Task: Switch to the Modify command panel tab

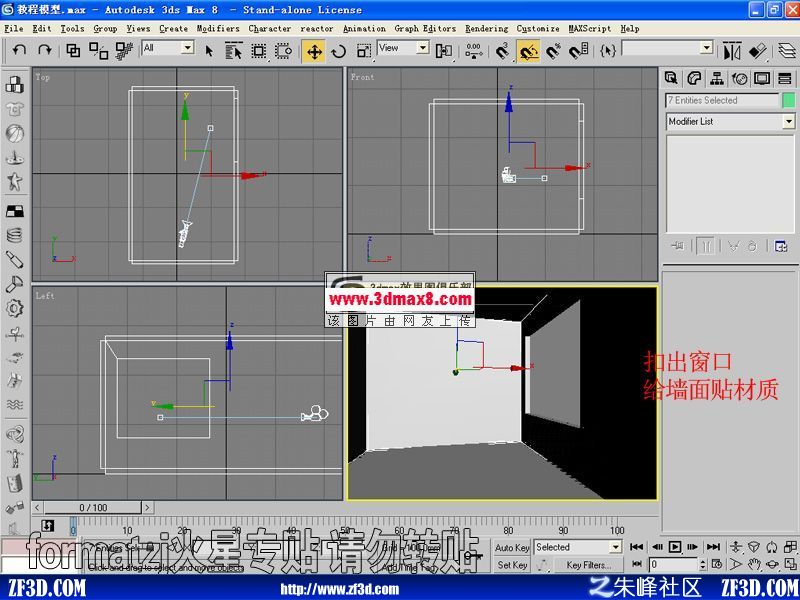Action: [694, 78]
